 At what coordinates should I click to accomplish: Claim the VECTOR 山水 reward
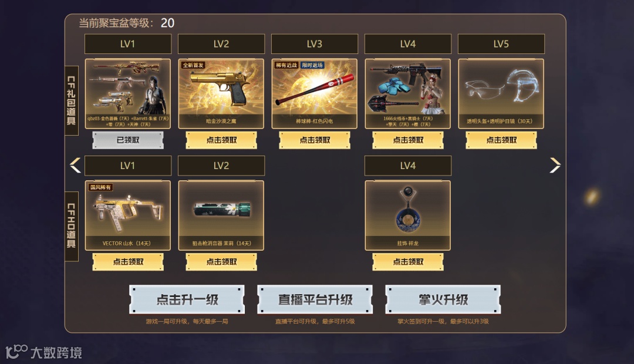pos(128,262)
